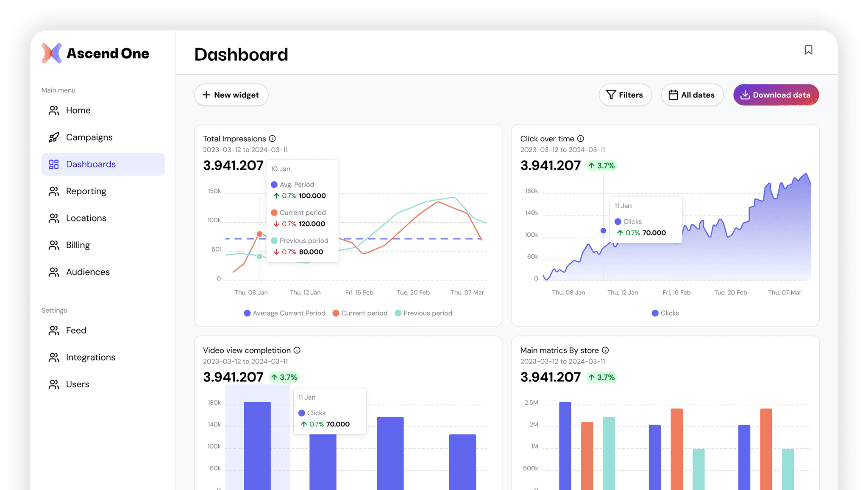The height and width of the screenshot is (490, 868).
Task: Click the rocket icon for Campaigns
Action: tap(54, 137)
